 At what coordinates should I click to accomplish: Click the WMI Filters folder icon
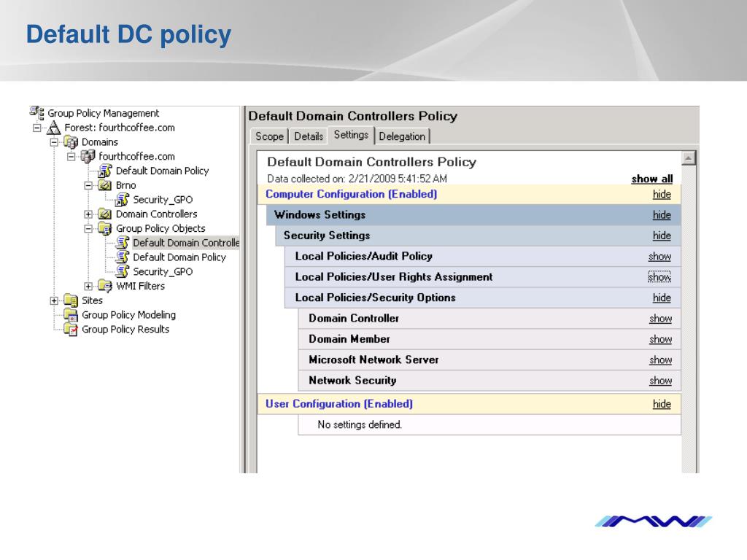click(105, 286)
